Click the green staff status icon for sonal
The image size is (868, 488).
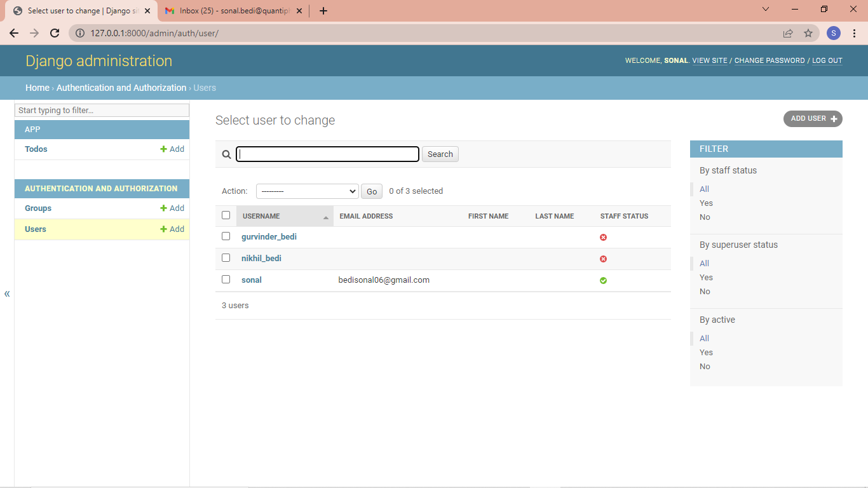tap(603, 280)
